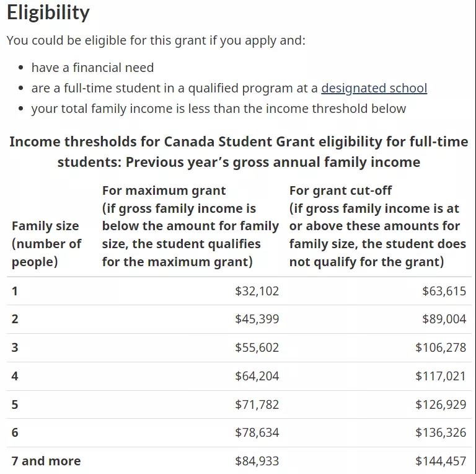The width and height of the screenshot is (476, 474).
Task: Click the $63,615 cut-off cell
Action: pyautogui.click(x=444, y=291)
